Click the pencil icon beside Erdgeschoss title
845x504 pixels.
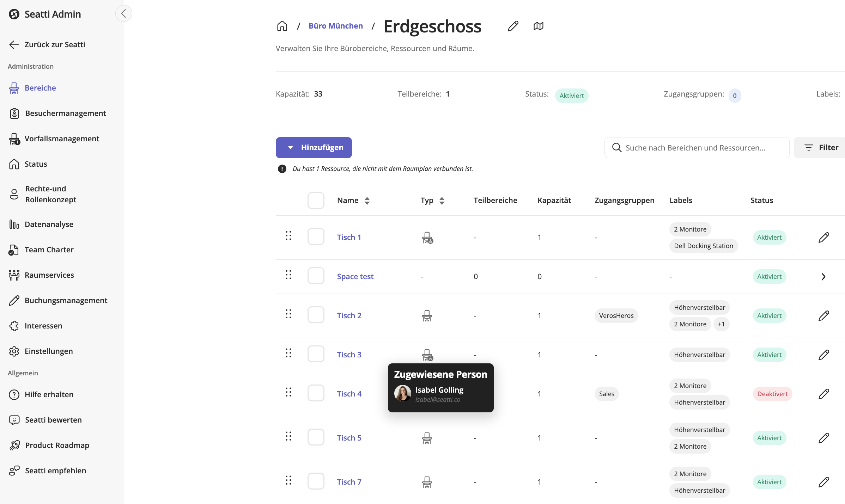pos(513,26)
